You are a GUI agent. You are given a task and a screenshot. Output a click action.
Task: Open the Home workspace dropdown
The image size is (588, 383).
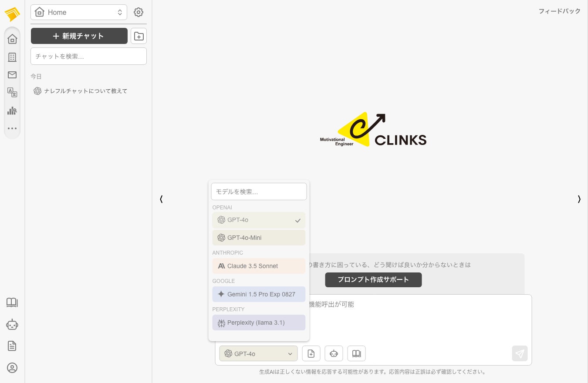click(79, 12)
